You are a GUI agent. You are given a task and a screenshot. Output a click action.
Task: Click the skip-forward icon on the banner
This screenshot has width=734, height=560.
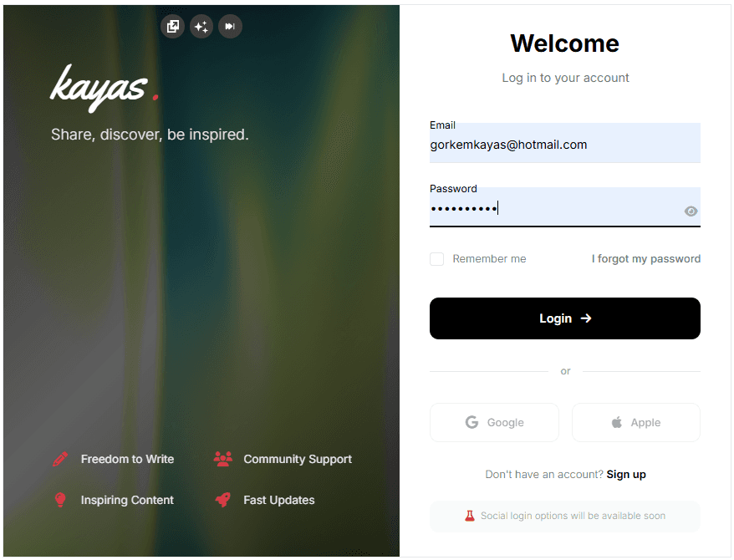tap(230, 26)
